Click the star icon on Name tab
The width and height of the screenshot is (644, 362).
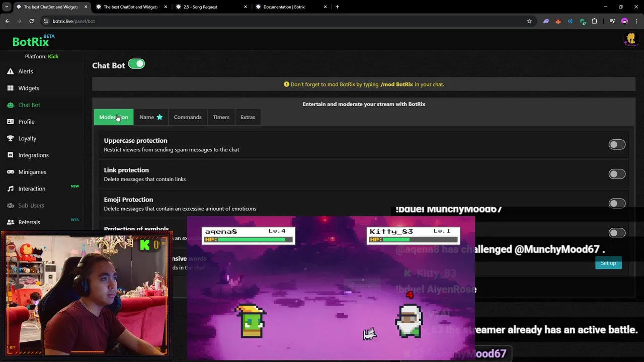tap(159, 117)
